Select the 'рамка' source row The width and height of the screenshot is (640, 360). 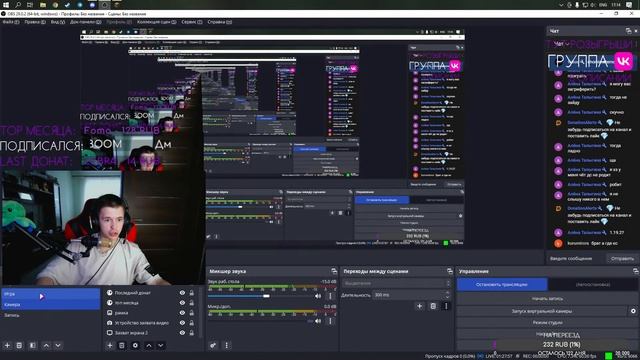pyautogui.click(x=151, y=313)
